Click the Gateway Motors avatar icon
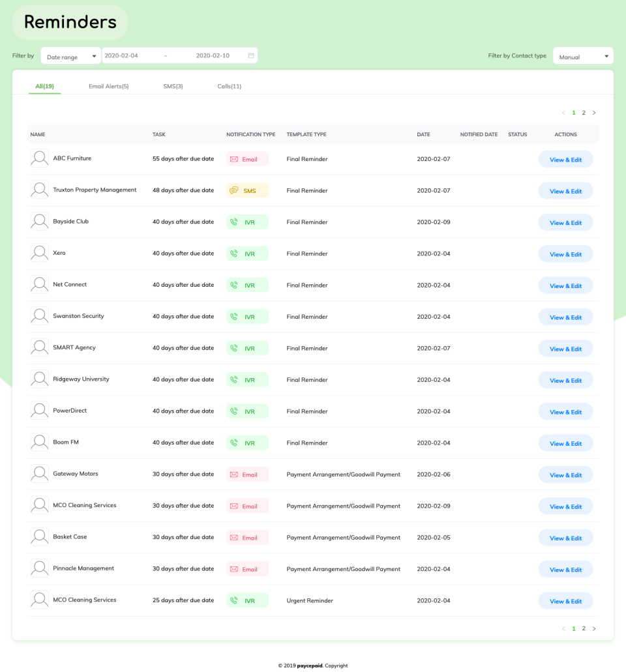626x672 pixels. (x=39, y=474)
